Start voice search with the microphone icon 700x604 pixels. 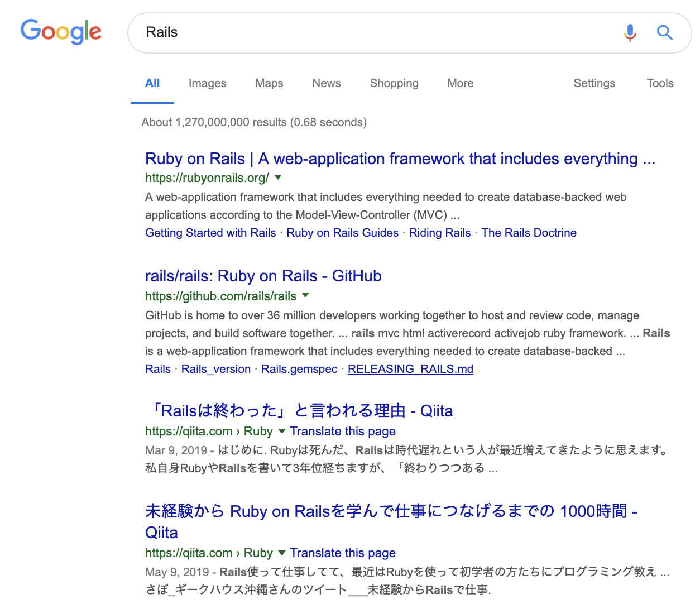[630, 33]
